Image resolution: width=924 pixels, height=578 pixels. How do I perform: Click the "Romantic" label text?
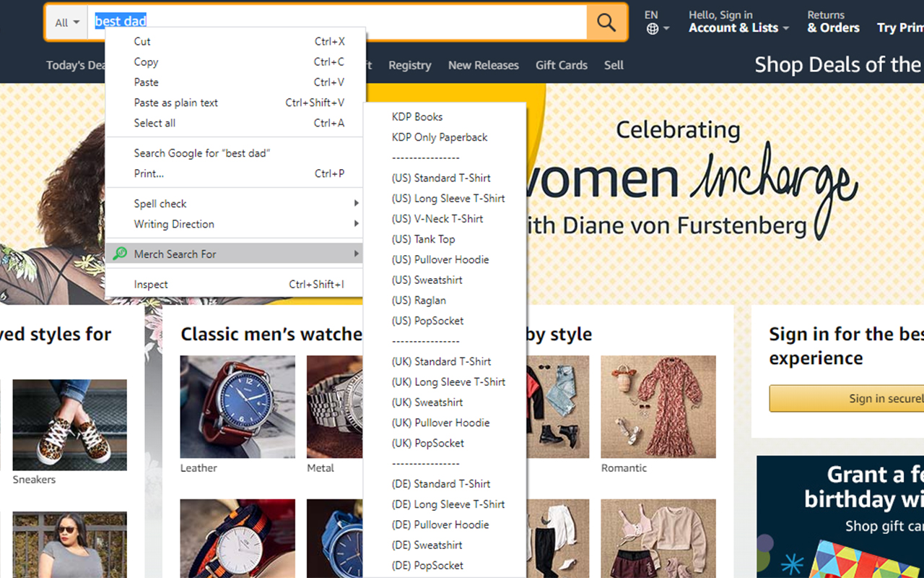click(x=624, y=468)
